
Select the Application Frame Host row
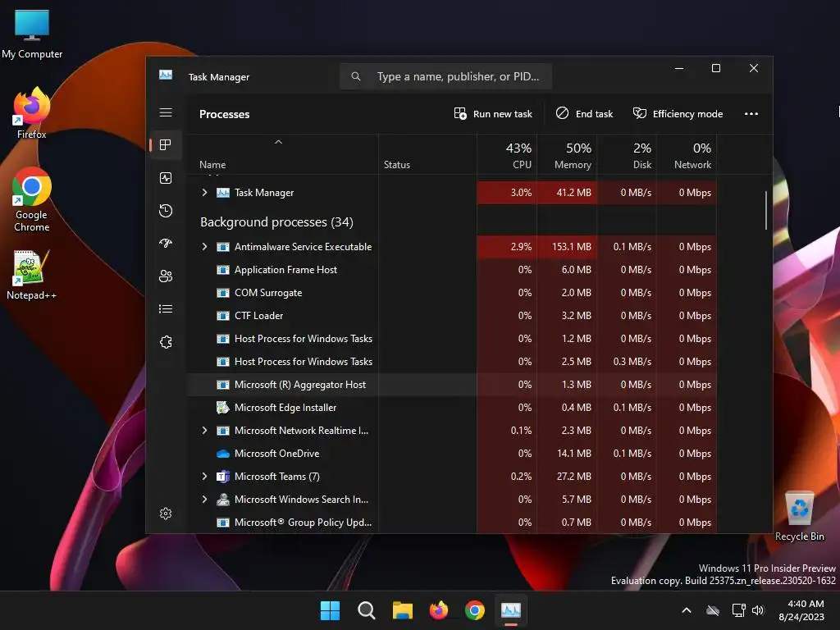click(x=452, y=270)
